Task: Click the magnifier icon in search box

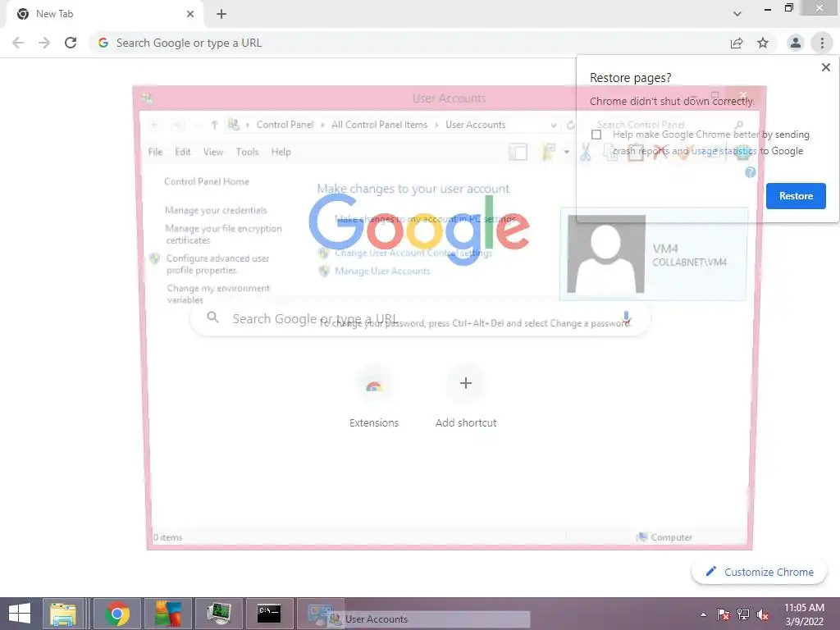Action: coord(212,317)
